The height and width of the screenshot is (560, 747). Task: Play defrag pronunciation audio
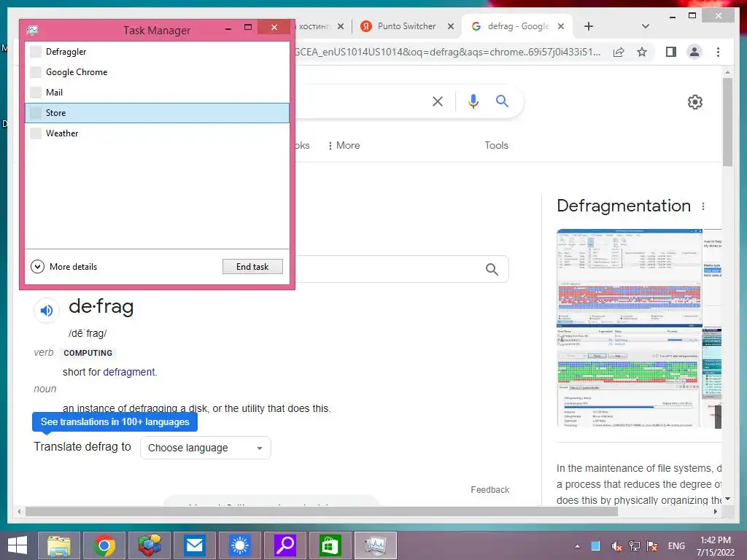pyautogui.click(x=46, y=311)
